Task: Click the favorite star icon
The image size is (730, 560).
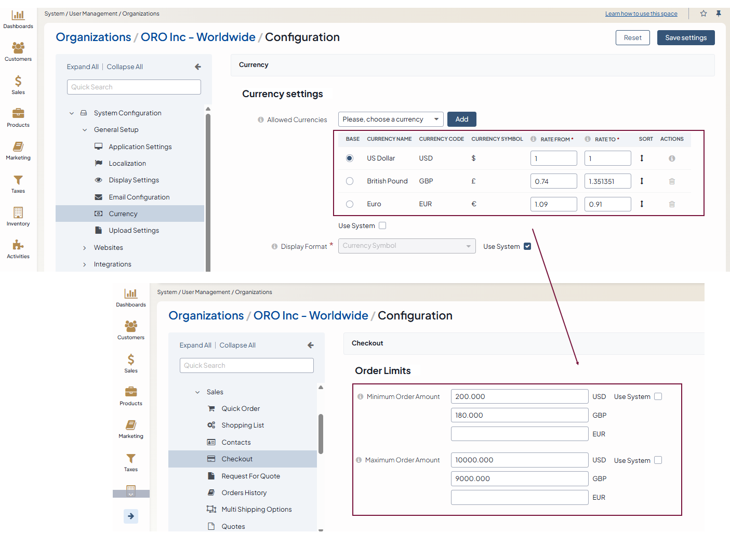Action: click(x=704, y=14)
